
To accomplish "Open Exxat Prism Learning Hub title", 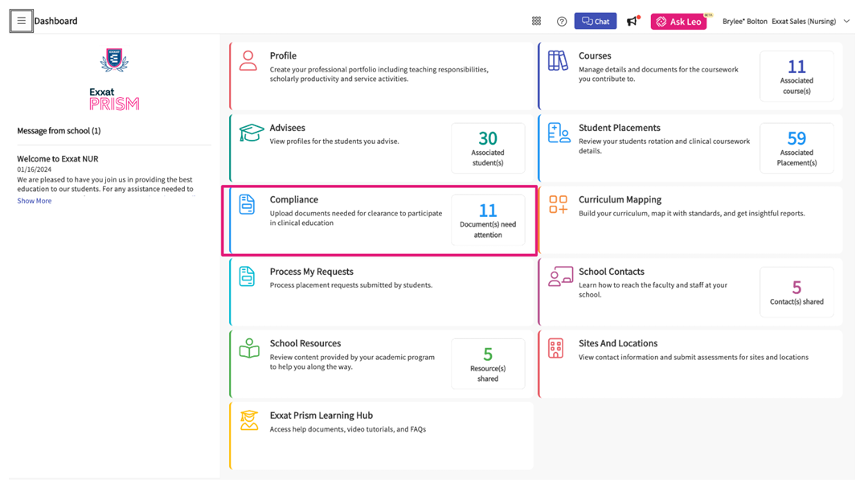I will tap(321, 415).
